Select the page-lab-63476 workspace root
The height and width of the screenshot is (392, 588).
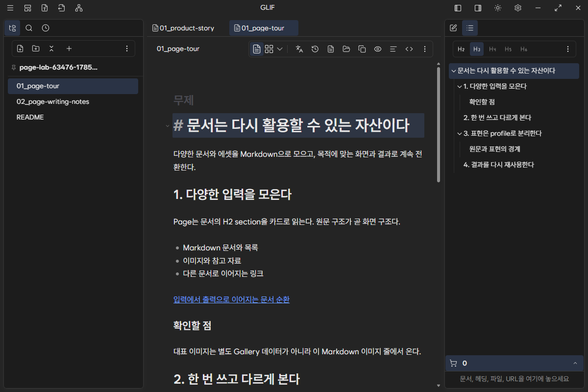pyautogui.click(x=58, y=67)
